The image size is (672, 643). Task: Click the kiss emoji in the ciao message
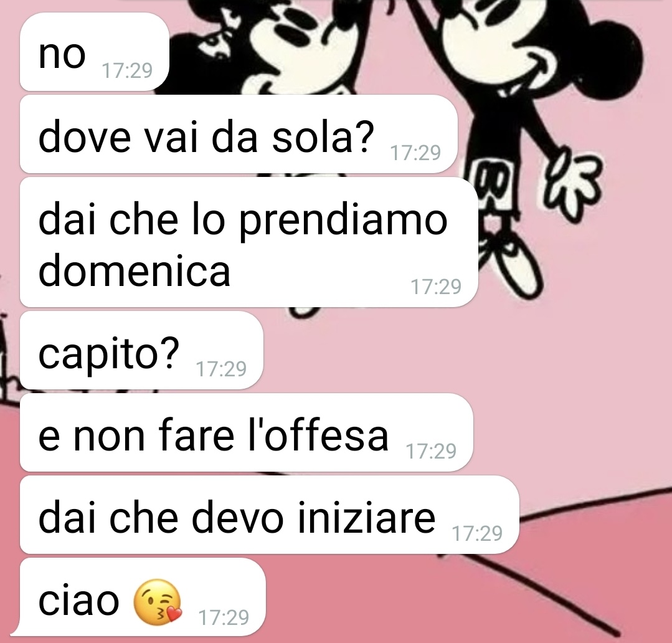(158, 602)
